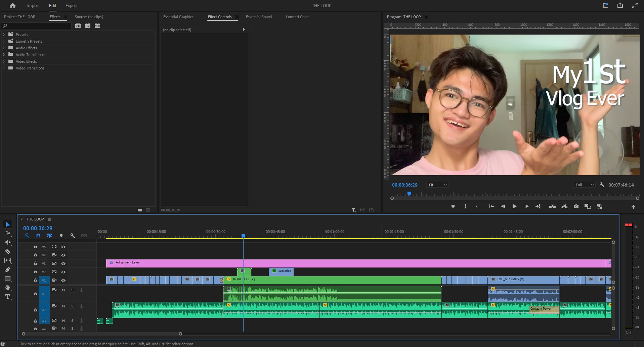Screen dimensions: 644x347
Task: Click the timeline playhead marker
Action: click(x=243, y=236)
